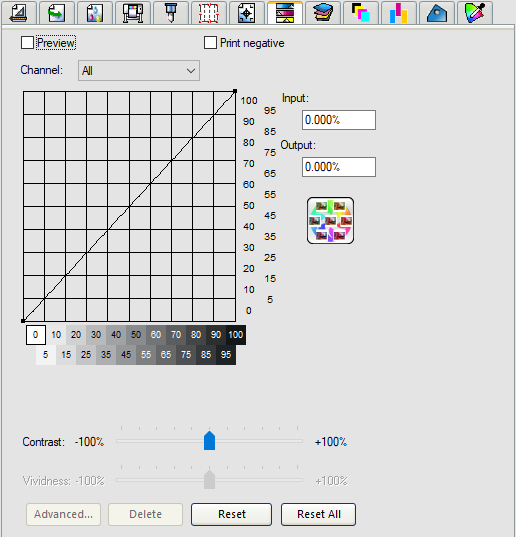Open the layout tab with ruler page icon
Screen dimensions: 516x537
pyautogui.click(x=19, y=13)
